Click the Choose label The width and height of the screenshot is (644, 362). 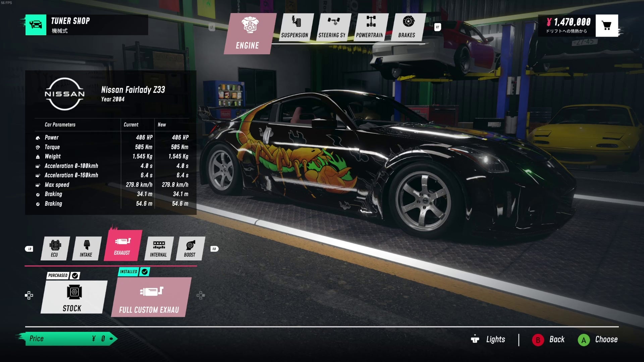pyautogui.click(x=606, y=339)
